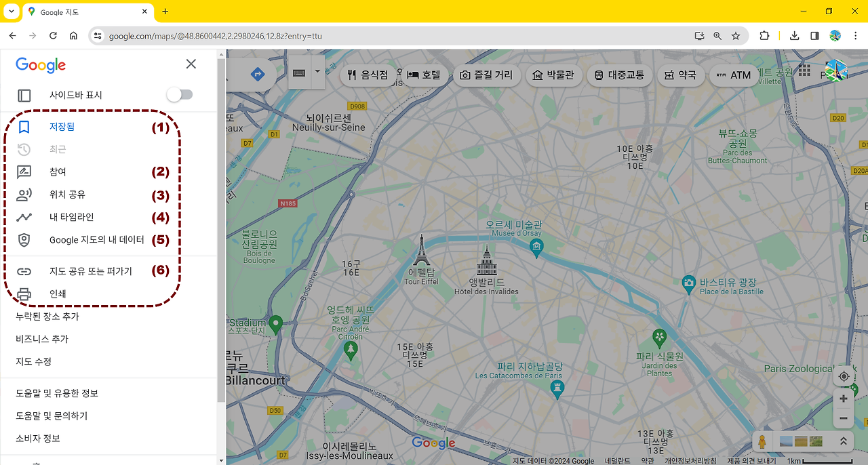Viewport: 868px width, 465px height.
Task: Filter map by 호텔 hotels
Action: 423,75
